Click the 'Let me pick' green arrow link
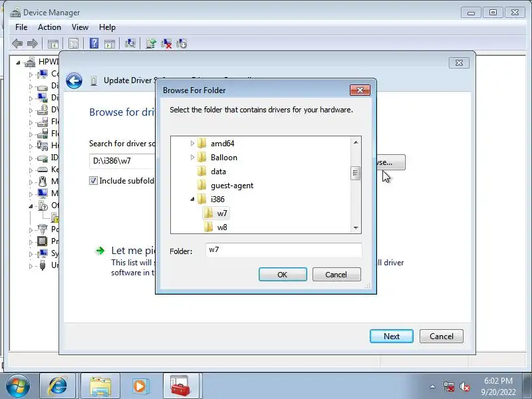Viewport: 532px width, 399px height. click(100, 251)
